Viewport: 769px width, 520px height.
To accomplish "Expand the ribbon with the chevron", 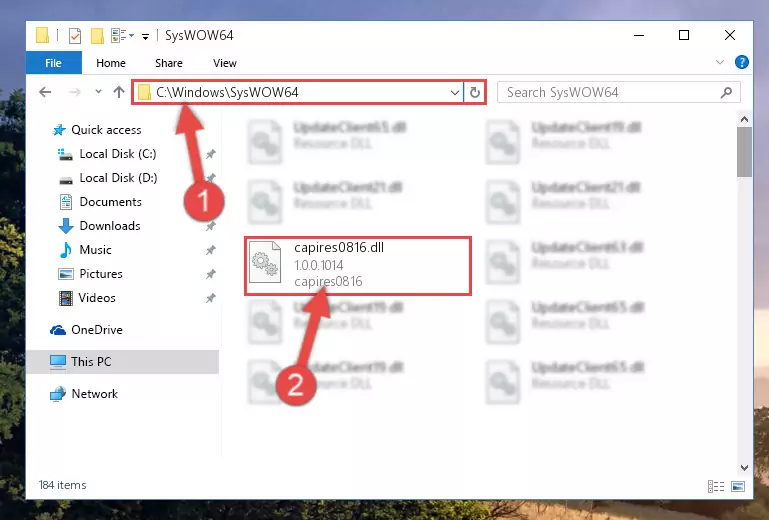I will tap(719, 62).
